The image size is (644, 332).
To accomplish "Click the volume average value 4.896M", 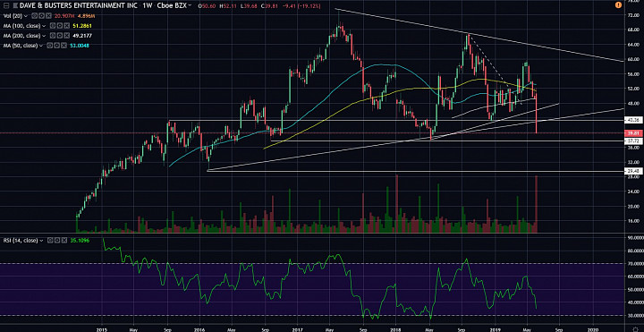I will click(86, 16).
